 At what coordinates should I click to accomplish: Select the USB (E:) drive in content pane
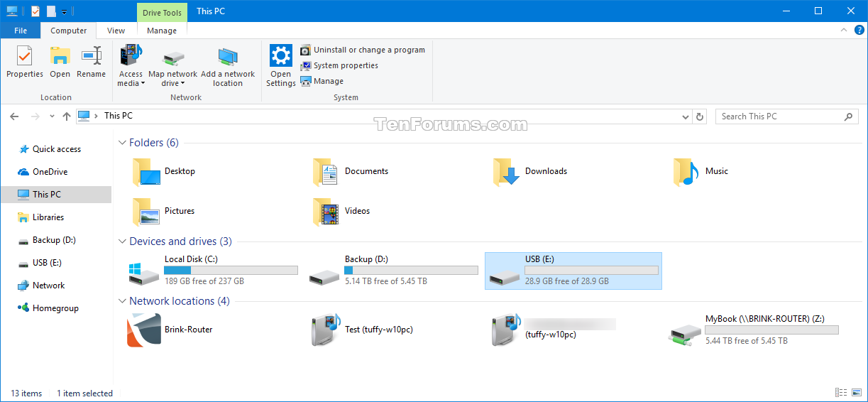pyautogui.click(x=573, y=271)
